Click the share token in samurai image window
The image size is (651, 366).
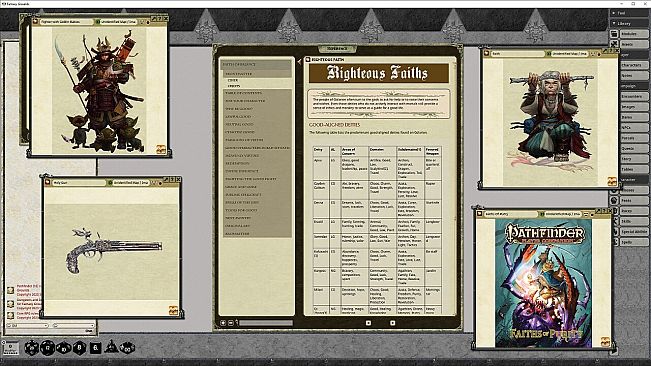tap(161, 149)
